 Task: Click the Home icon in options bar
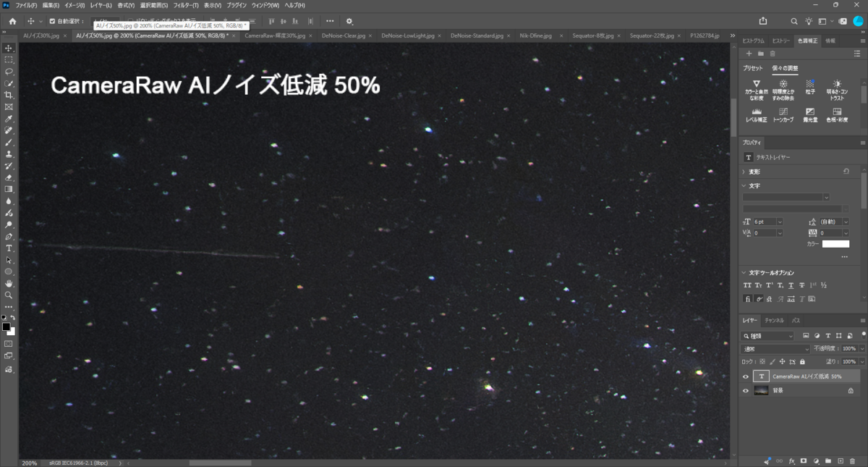(12, 21)
